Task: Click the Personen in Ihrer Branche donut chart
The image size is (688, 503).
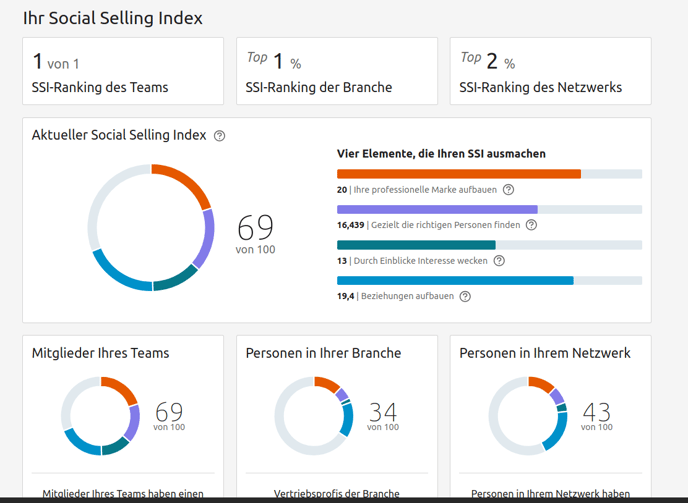Action: 314,416
